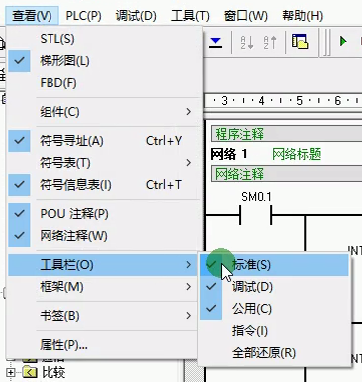Select the 比较 folder in tree
The image size is (362, 382).
tap(53, 373)
